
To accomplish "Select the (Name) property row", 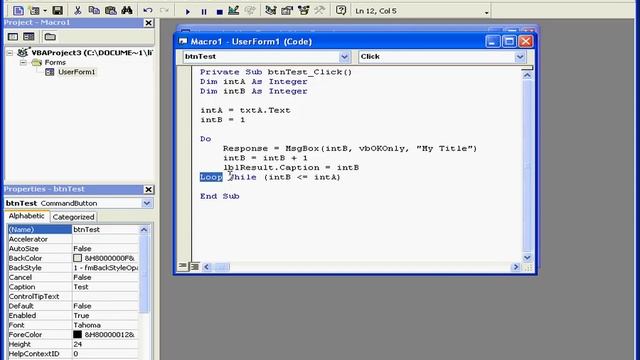I will pyautogui.click(x=73, y=229).
